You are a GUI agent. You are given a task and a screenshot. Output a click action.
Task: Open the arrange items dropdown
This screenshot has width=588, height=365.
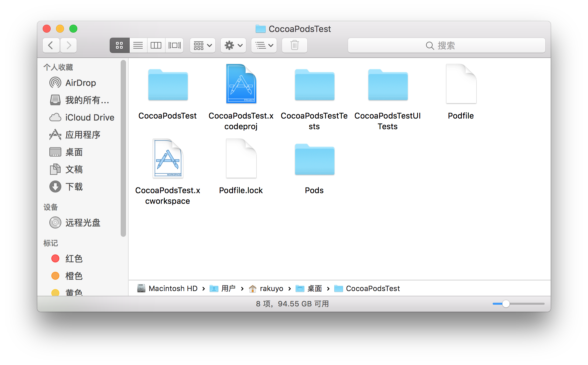202,45
